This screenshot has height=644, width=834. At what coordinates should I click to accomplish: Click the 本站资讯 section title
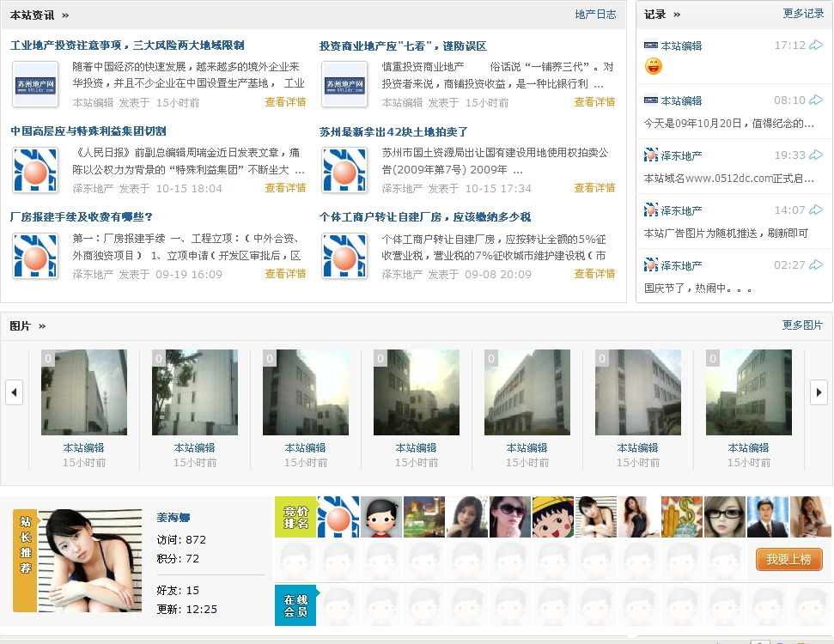pos(32,15)
